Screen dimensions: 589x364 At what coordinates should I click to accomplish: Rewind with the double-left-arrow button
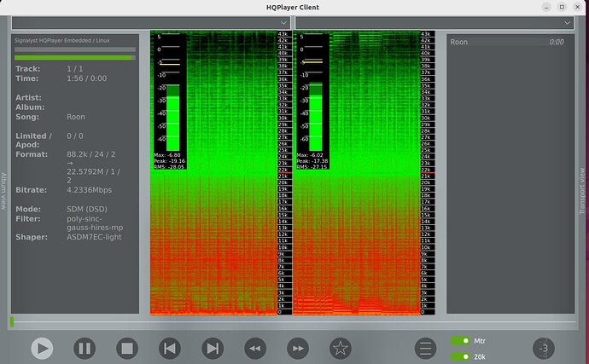pos(255,349)
